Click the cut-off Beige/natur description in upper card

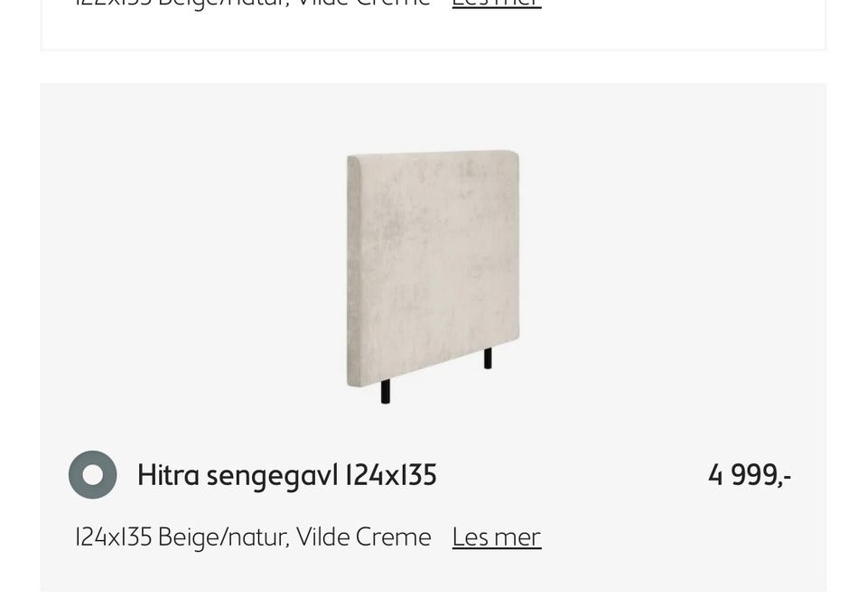[x=253, y=3]
